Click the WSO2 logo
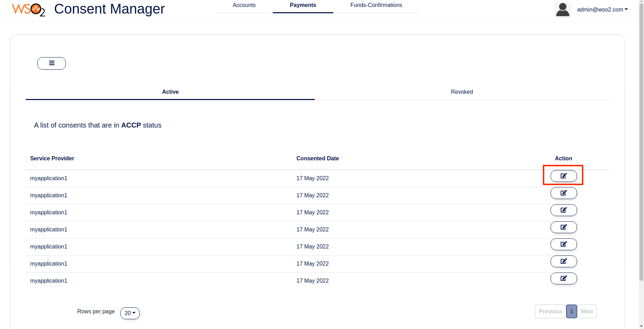 (x=28, y=9)
